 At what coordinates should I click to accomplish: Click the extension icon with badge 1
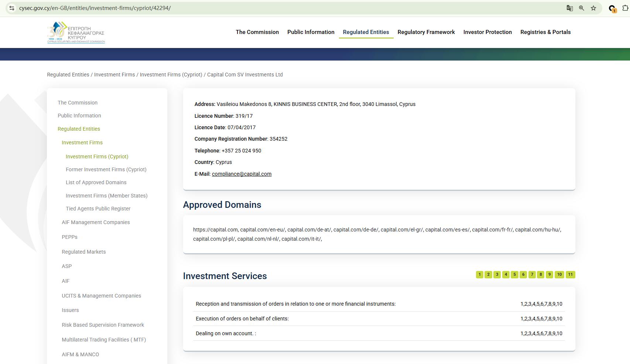coord(612,8)
